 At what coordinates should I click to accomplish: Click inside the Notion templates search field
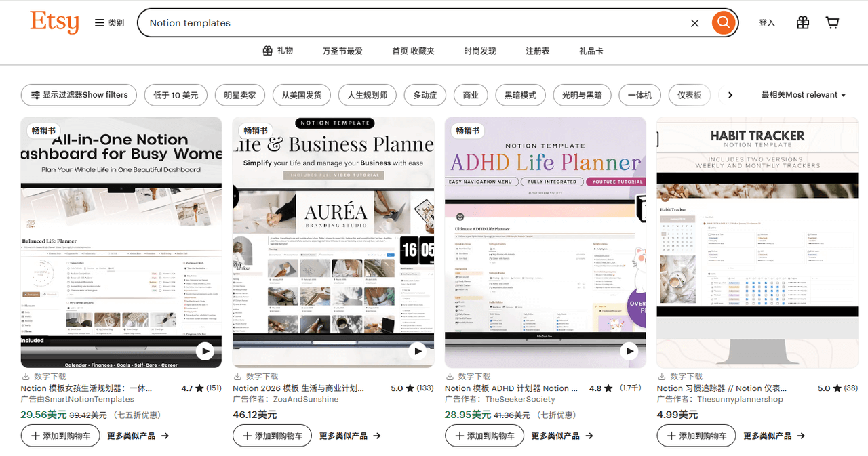[407, 23]
